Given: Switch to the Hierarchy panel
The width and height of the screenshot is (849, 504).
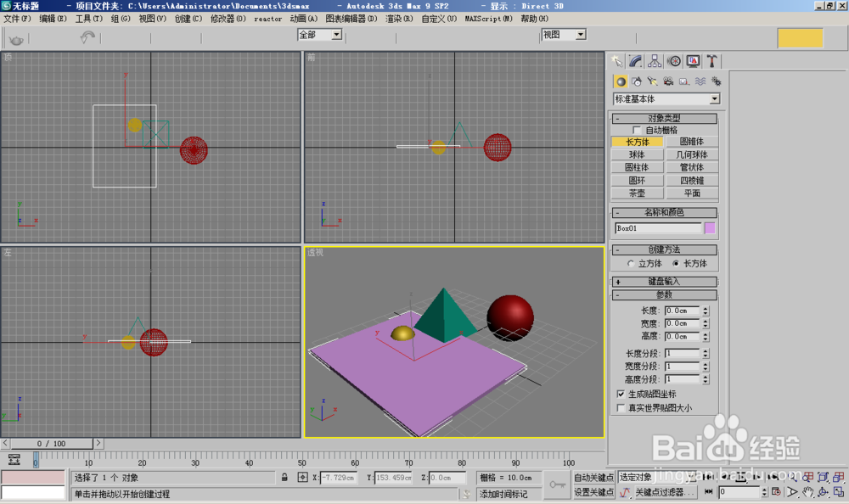Looking at the screenshot, I should click(x=654, y=60).
